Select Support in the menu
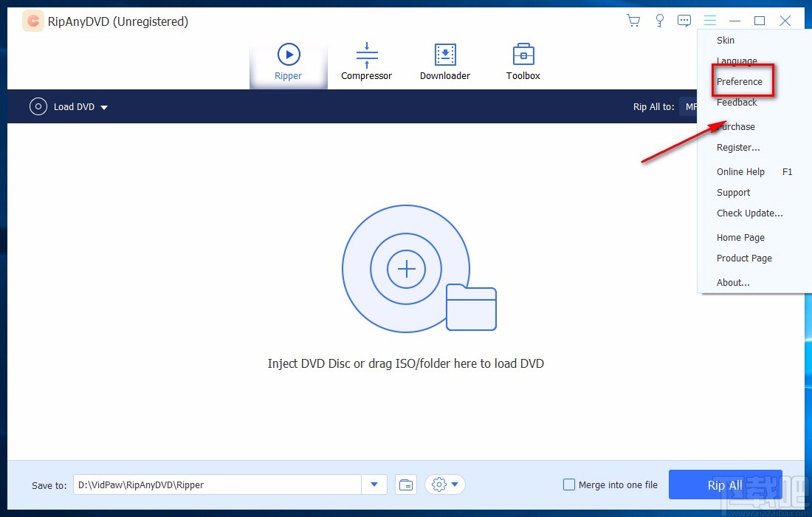Screen dimensions: 812x517 tap(733, 193)
